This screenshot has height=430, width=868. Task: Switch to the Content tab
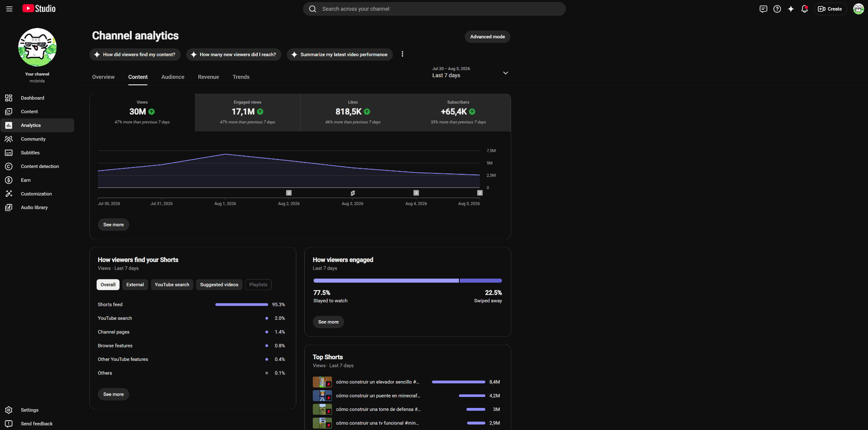pos(138,77)
